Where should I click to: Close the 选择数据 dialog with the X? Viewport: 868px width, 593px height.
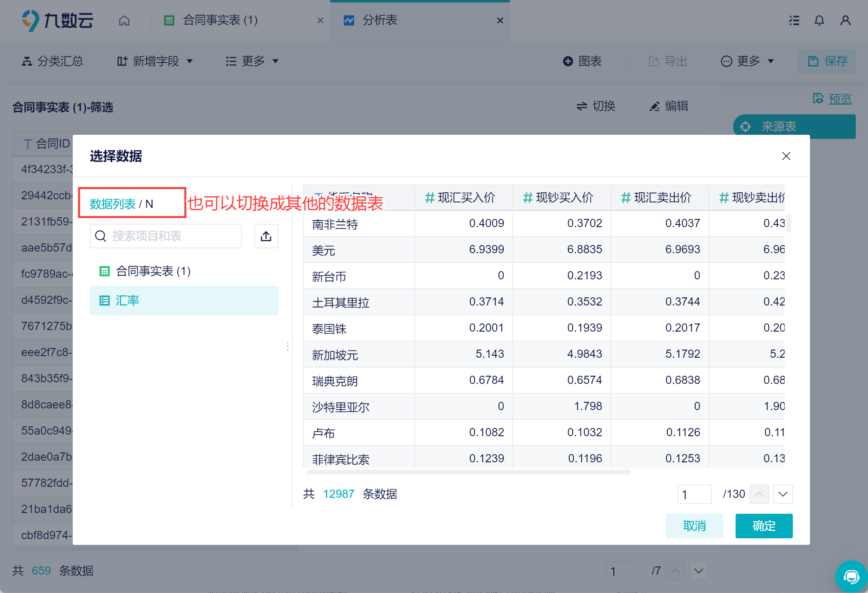pyautogui.click(x=786, y=156)
